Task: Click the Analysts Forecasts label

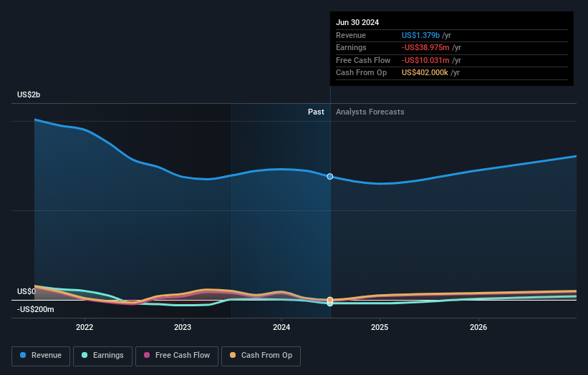Action: [x=370, y=112]
